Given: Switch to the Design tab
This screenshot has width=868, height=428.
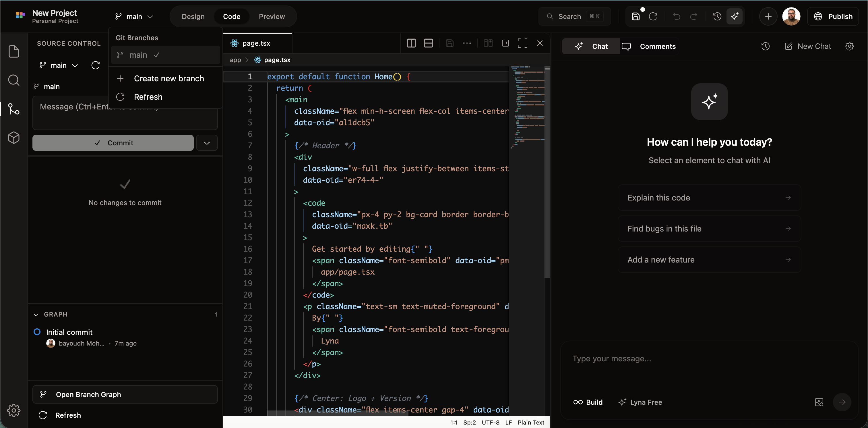Looking at the screenshot, I should (193, 17).
